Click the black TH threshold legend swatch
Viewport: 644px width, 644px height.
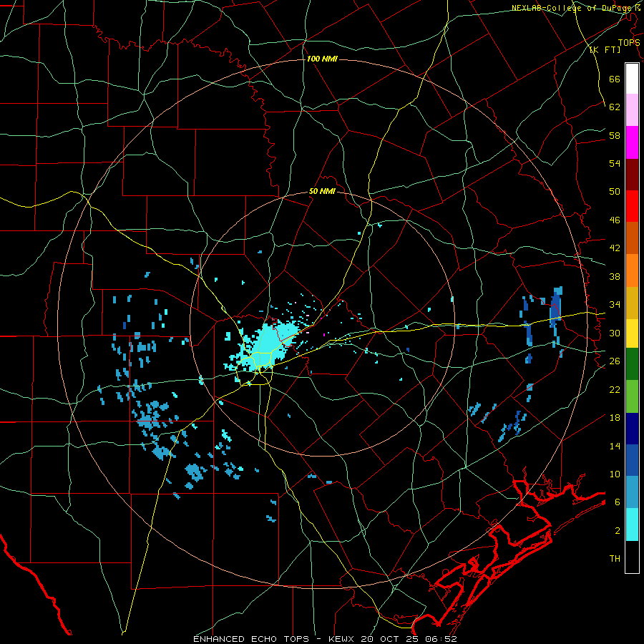click(x=632, y=557)
